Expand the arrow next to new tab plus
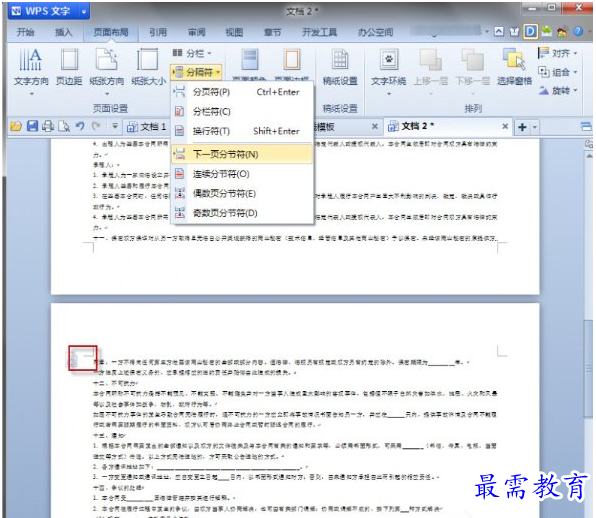Image resolution: width=596 pixels, height=518 pixels. pyautogui.click(x=534, y=127)
